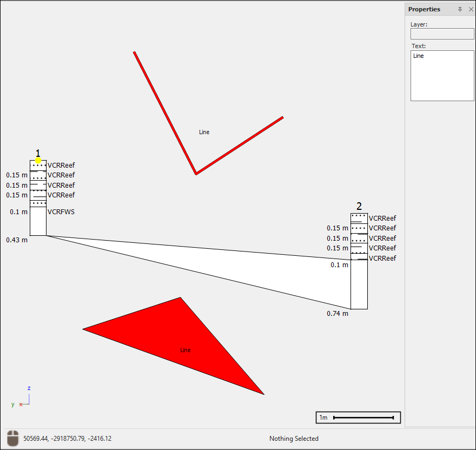Pin the Properties panel
The height and width of the screenshot is (450, 476).
pyautogui.click(x=460, y=9)
